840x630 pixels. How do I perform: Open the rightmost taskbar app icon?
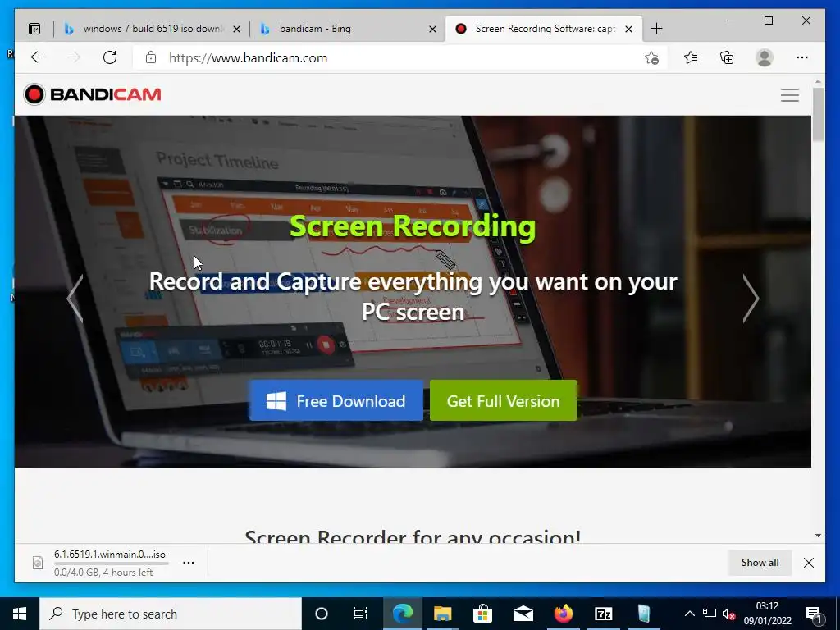click(x=643, y=614)
